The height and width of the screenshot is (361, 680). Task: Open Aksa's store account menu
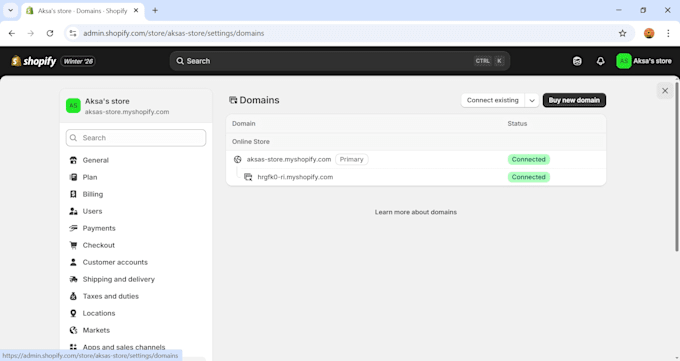click(x=644, y=61)
